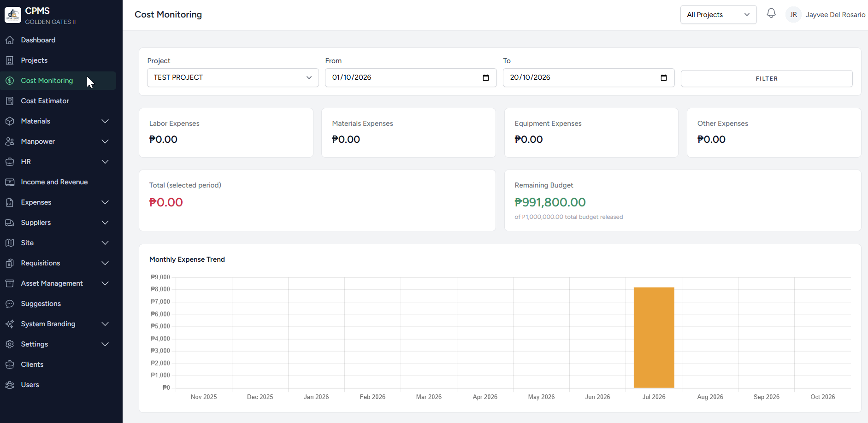The image size is (868, 423).
Task: Click the Cost Monitoring dollar icon
Action: tap(10, 81)
